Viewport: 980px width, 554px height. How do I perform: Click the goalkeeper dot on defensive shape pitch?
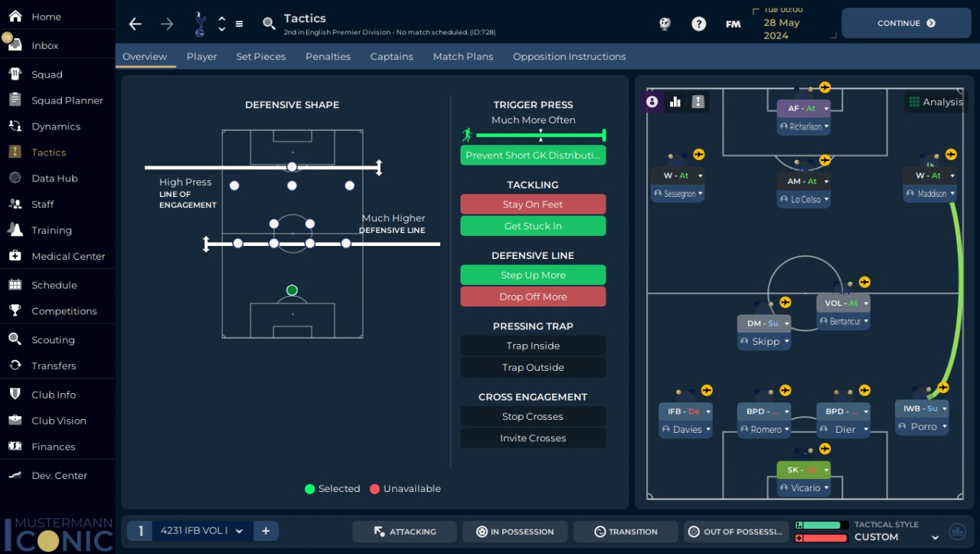pos(292,290)
